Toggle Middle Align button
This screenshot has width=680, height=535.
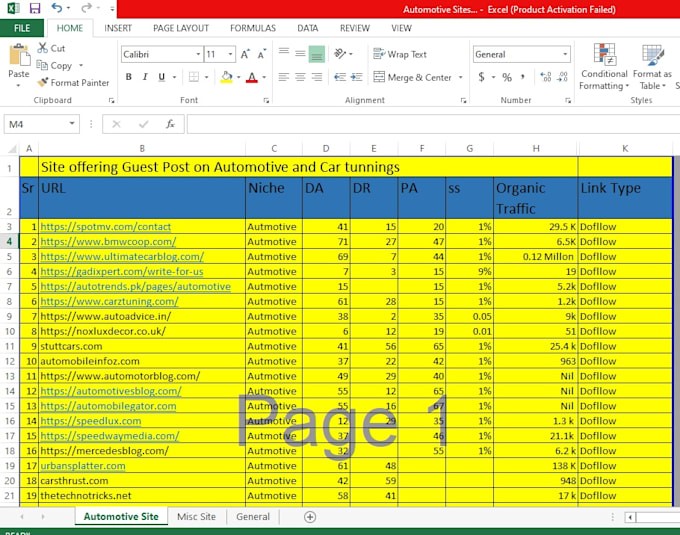[300, 54]
